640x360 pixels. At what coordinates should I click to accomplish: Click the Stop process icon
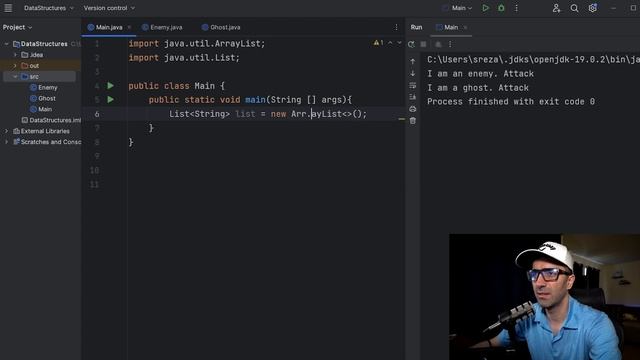[x=424, y=44]
